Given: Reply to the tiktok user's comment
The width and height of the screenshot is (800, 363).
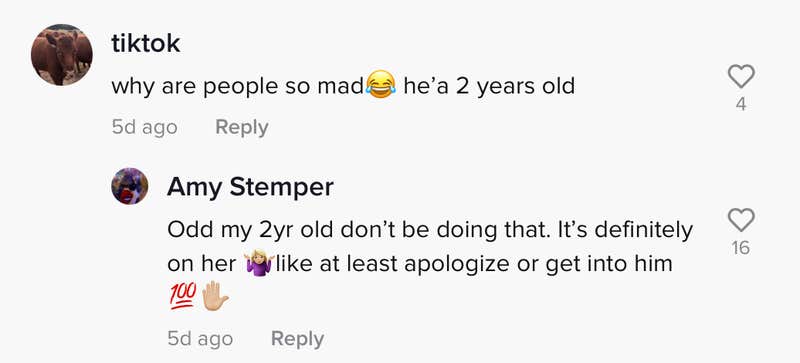Looking at the screenshot, I should pyautogui.click(x=242, y=127).
